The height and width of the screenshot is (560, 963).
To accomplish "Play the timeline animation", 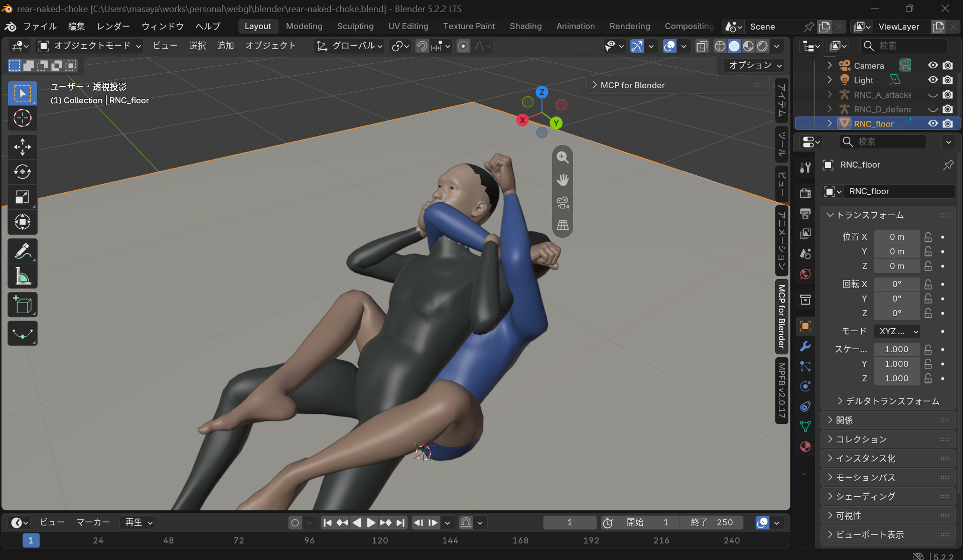I will click(371, 523).
